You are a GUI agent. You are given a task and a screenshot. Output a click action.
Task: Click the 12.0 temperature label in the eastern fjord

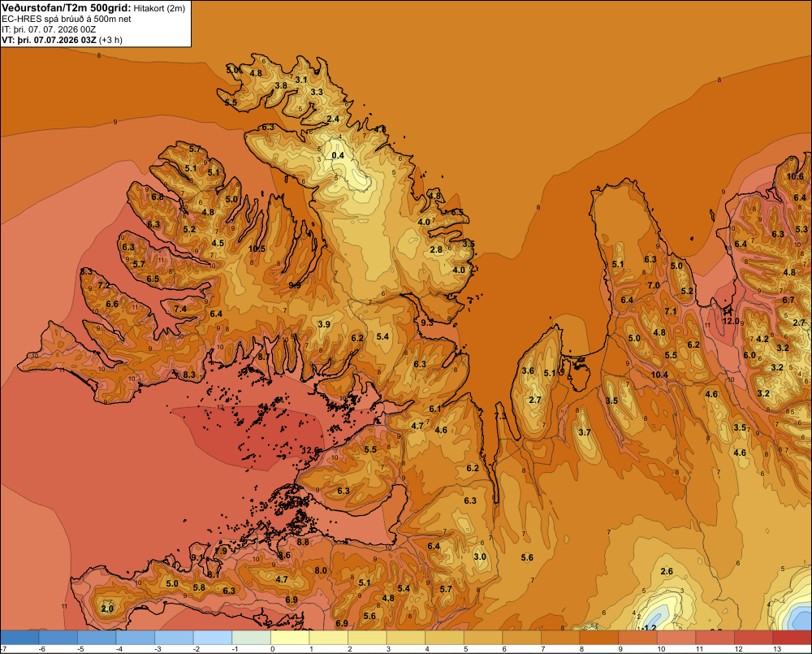[732, 321]
